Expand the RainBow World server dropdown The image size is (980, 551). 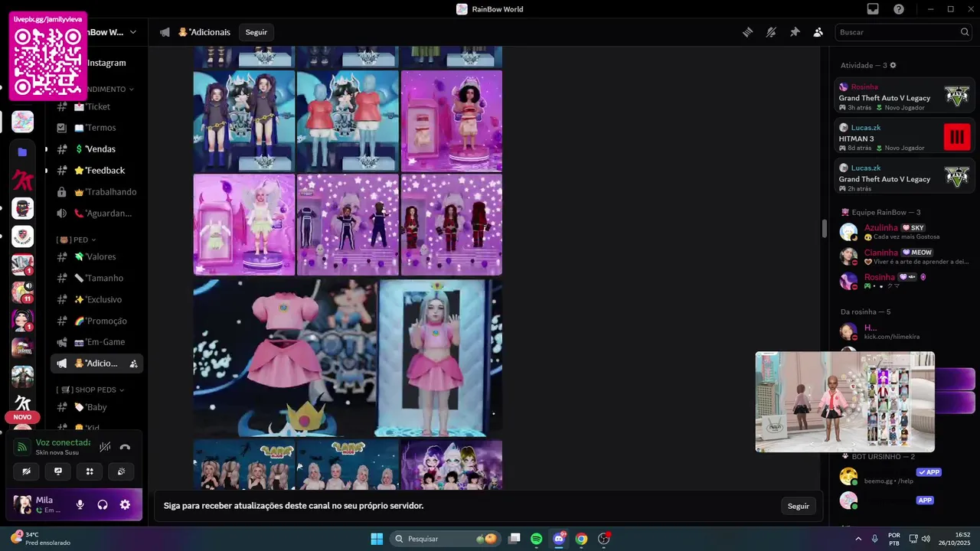point(133,32)
